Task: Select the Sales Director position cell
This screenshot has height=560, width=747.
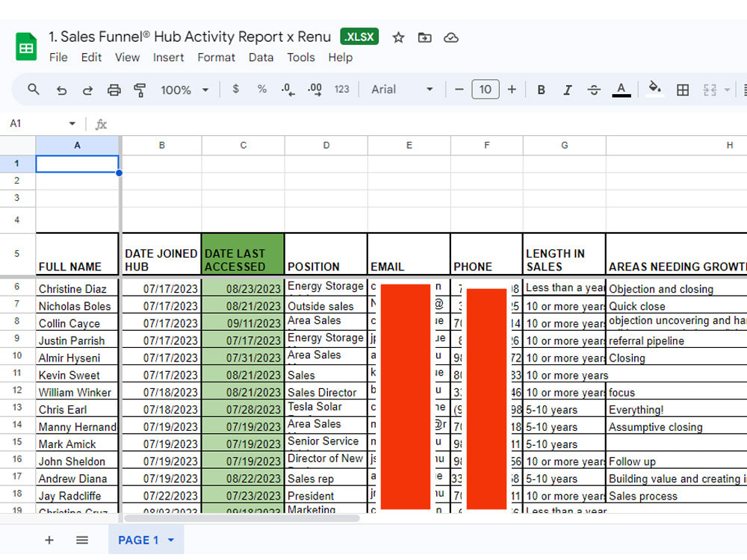Action: pyautogui.click(x=326, y=393)
